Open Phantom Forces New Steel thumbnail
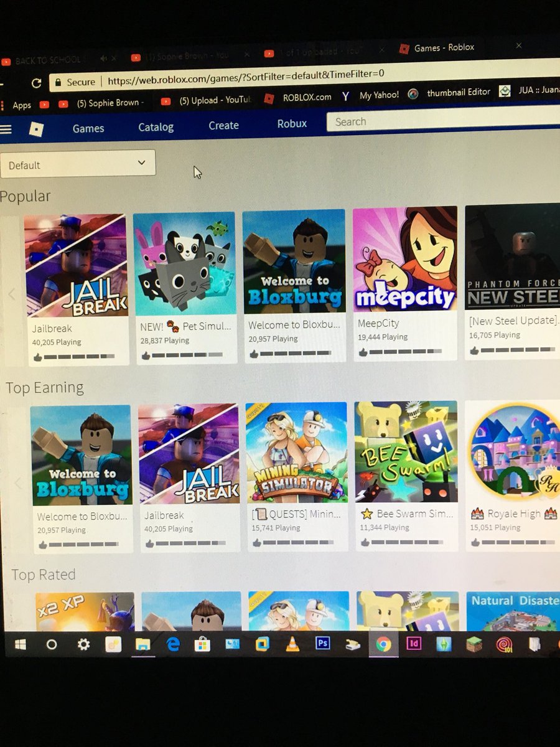This screenshot has width=560, height=747. click(513, 256)
